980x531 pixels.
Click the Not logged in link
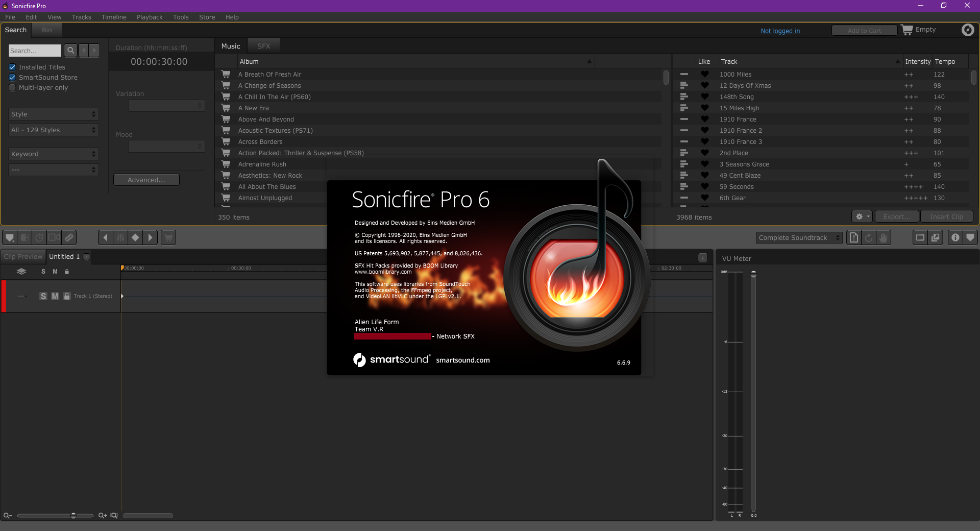pos(780,31)
